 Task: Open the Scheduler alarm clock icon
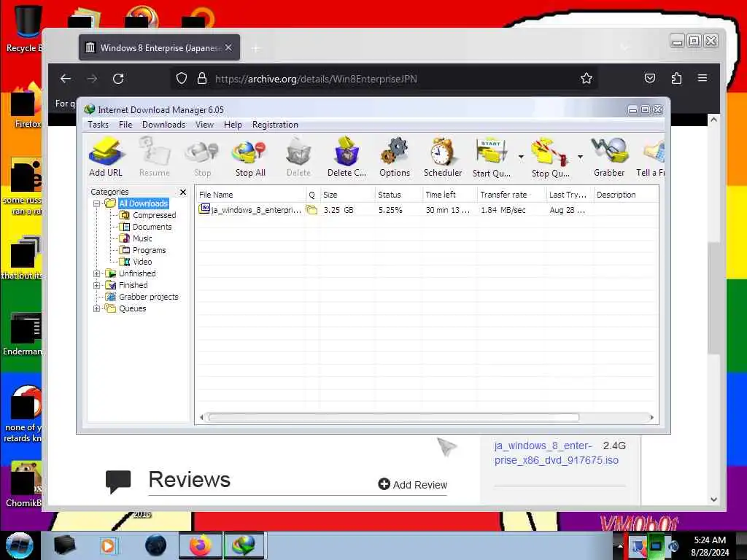click(x=443, y=157)
